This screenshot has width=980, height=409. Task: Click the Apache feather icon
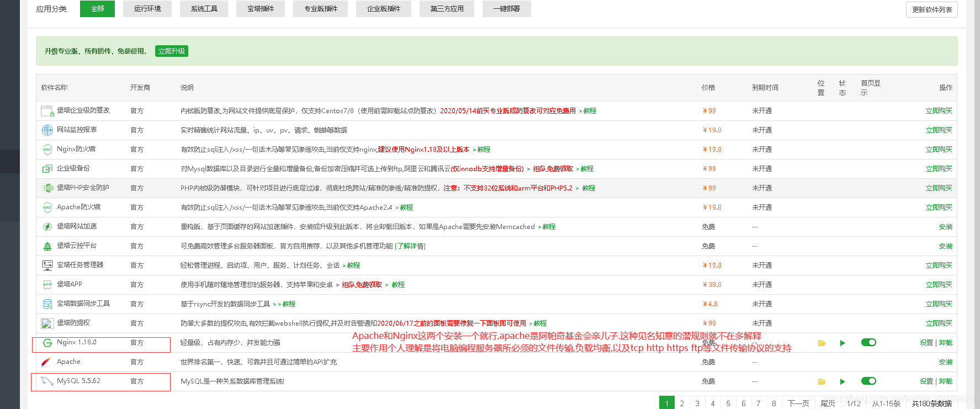[x=47, y=362]
